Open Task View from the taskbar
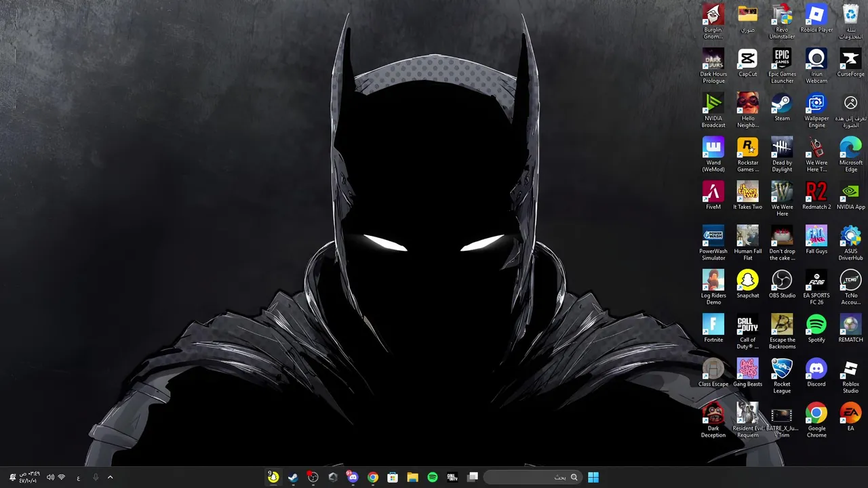Image resolution: width=868 pixels, height=488 pixels. pyautogui.click(x=473, y=477)
